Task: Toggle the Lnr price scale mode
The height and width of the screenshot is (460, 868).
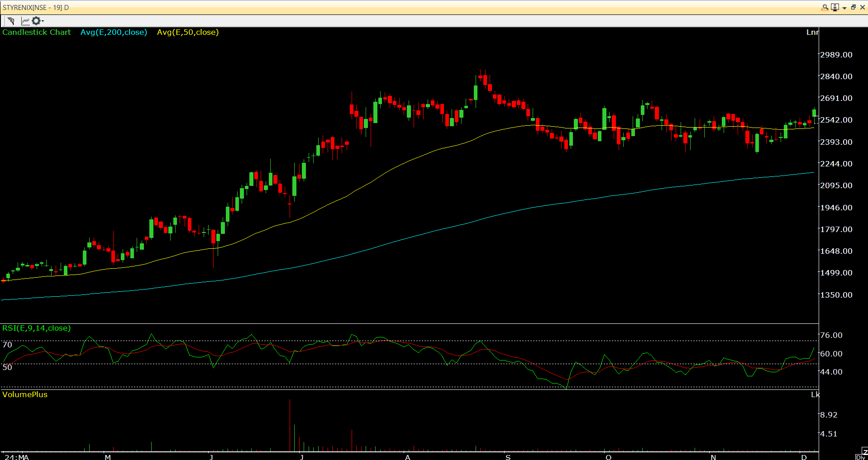Action: click(813, 32)
